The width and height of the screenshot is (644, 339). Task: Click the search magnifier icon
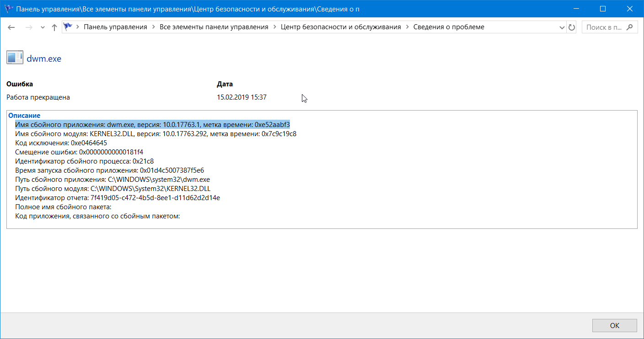point(630,27)
